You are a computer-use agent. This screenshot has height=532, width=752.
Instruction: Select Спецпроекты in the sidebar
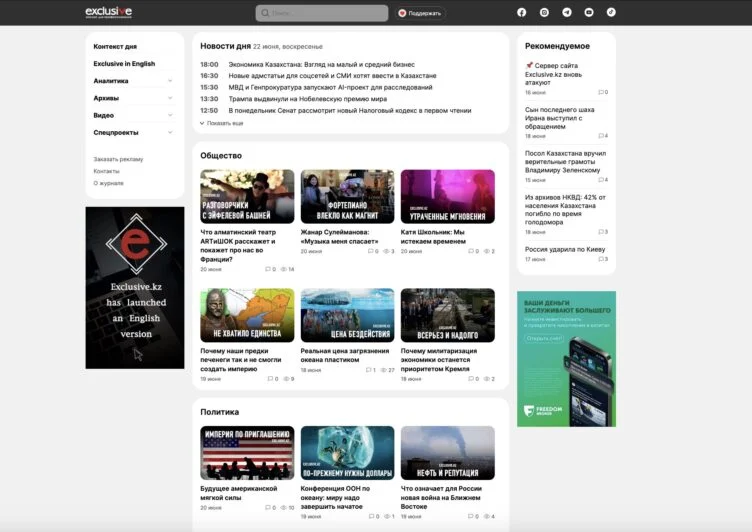click(x=116, y=132)
